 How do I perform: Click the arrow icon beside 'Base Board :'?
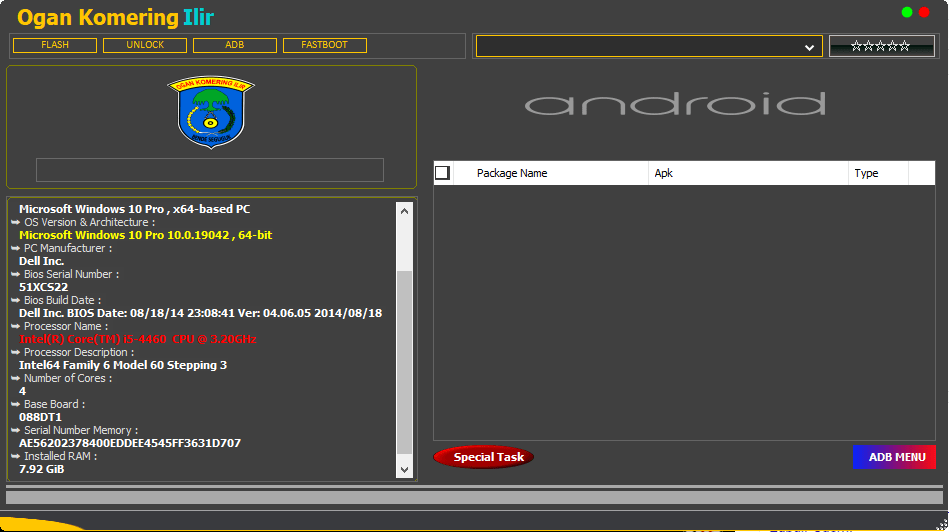pos(16,404)
